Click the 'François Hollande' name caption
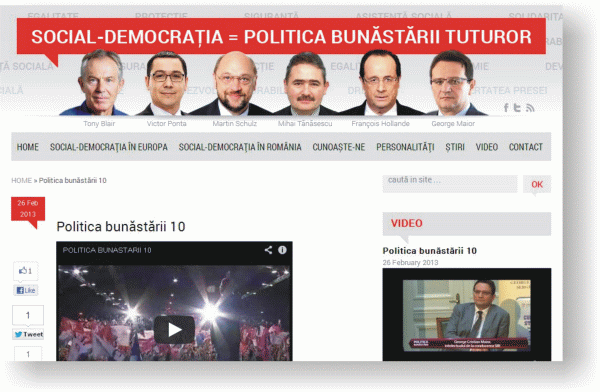This screenshot has width=600, height=392. tap(380, 124)
